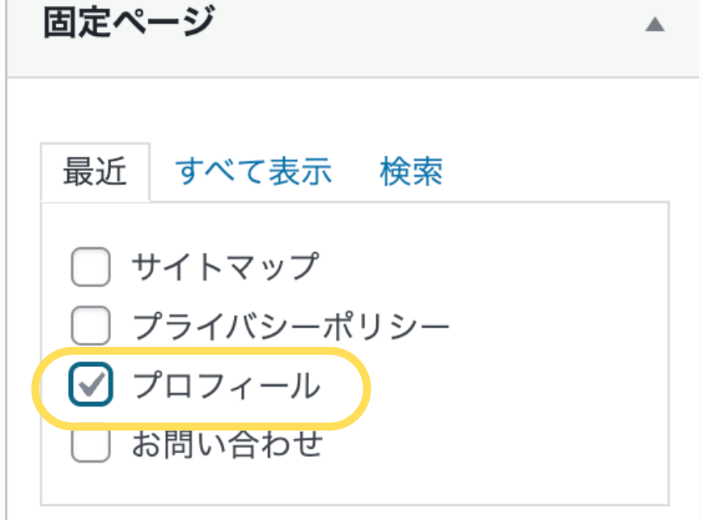Image resolution: width=702 pixels, height=520 pixels.
Task: Click the サイトマップ label text
Action: [224, 266]
